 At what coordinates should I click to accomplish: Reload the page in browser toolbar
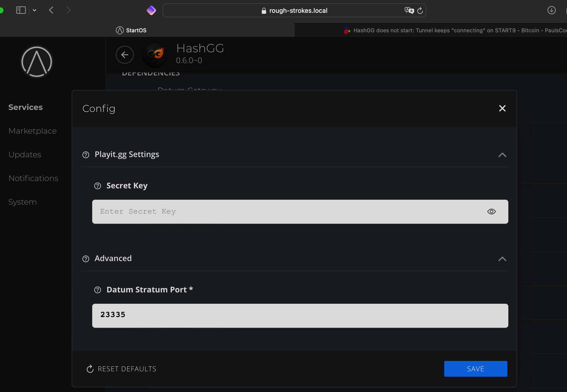(420, 11)
